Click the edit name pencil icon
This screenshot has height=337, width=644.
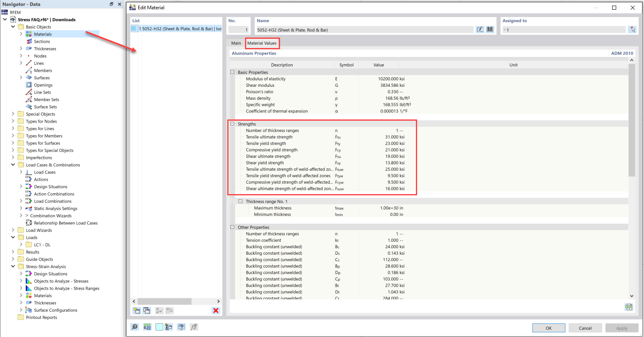point(480,29)
